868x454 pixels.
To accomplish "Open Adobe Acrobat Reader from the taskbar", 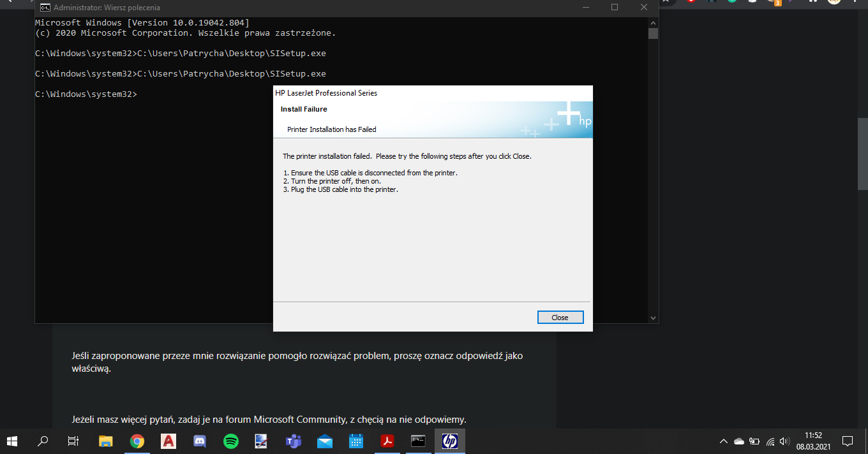I will point(387,441).
